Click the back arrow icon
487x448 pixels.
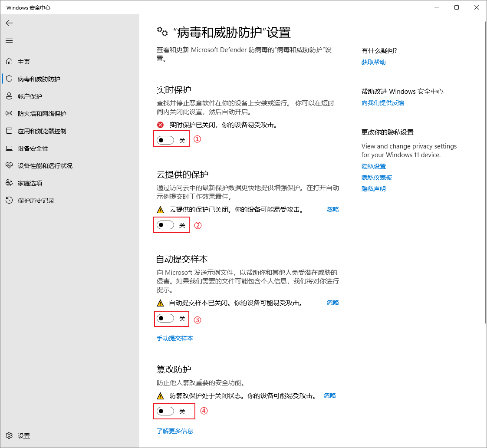coord(9,23)
